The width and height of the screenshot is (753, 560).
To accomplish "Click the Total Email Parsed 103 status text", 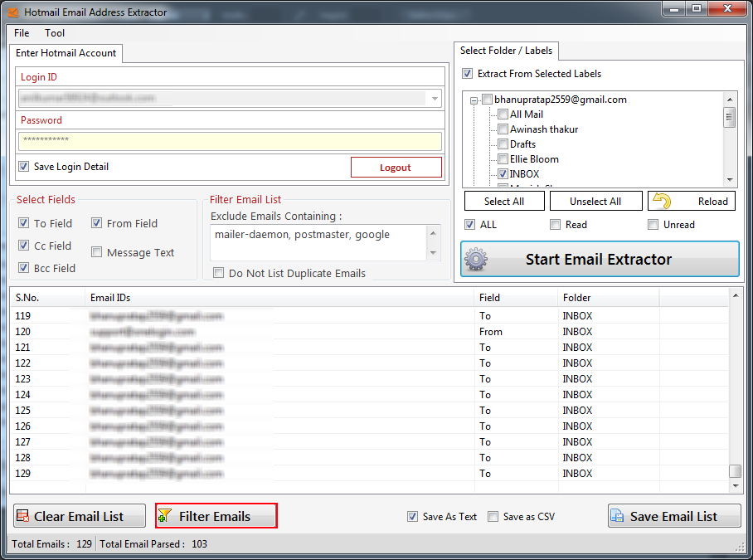I will pos(153,543).
